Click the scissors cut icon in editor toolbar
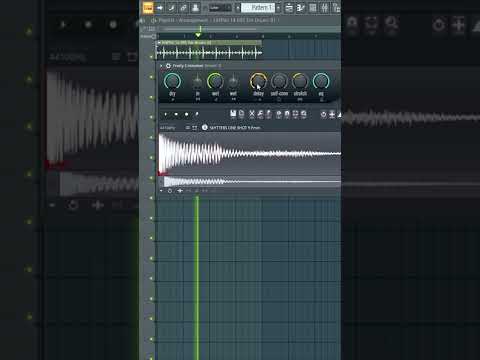The height and width of the screenshot is (360, 480). coord(252,114)
